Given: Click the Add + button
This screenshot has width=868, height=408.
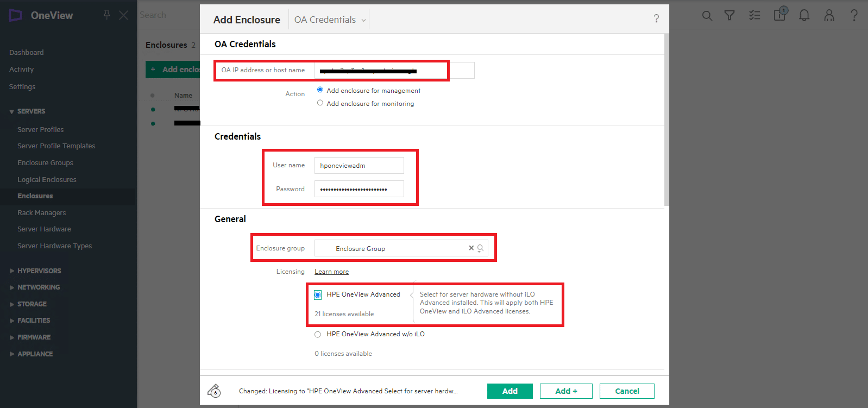Looking at the screenshot, I should pyautogui.click(x=566, y=391).
